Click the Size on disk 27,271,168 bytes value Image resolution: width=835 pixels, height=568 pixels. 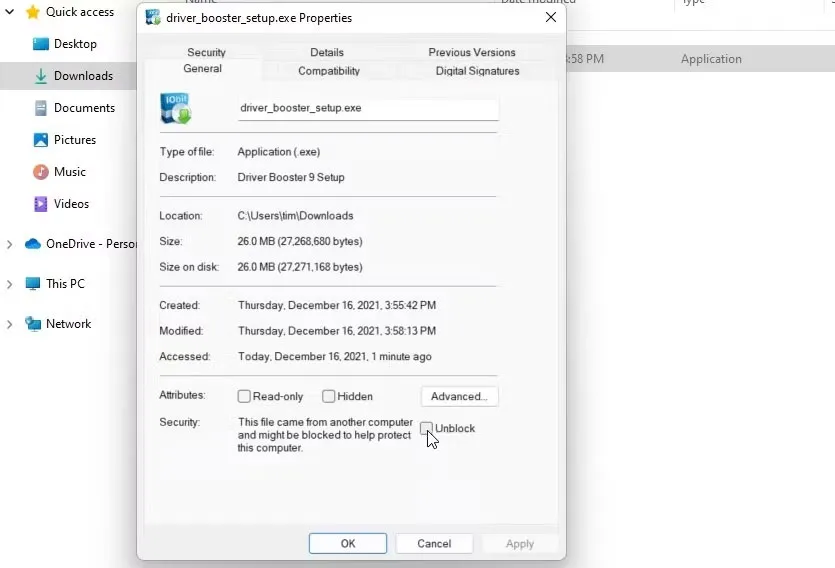[300, 267]
